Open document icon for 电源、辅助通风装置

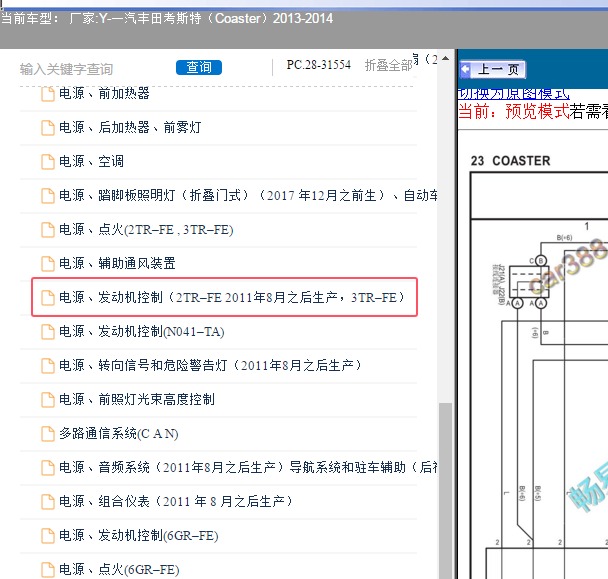click(x=48, y=264)
